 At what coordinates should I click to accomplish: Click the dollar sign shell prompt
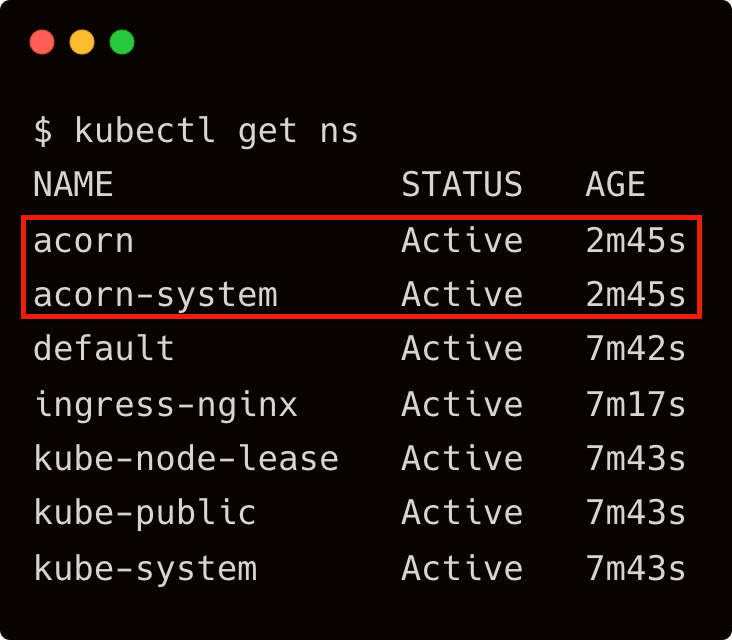(x=43, y=131)
